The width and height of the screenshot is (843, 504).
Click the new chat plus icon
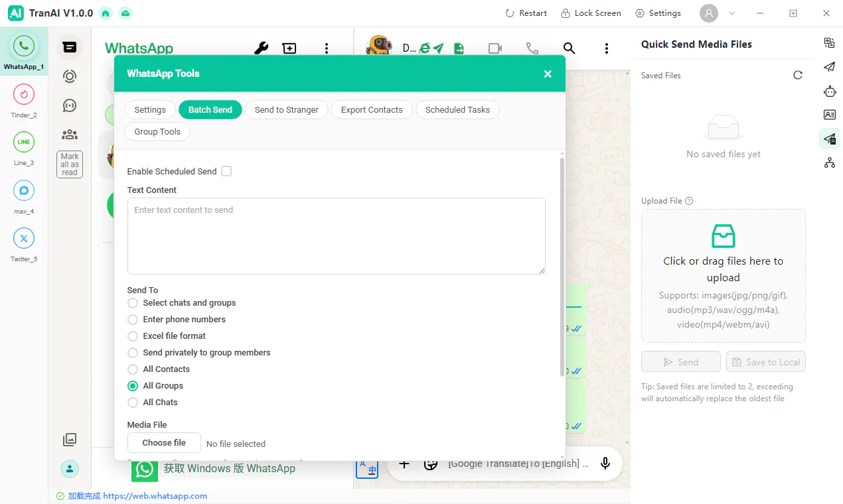(289, 48)
